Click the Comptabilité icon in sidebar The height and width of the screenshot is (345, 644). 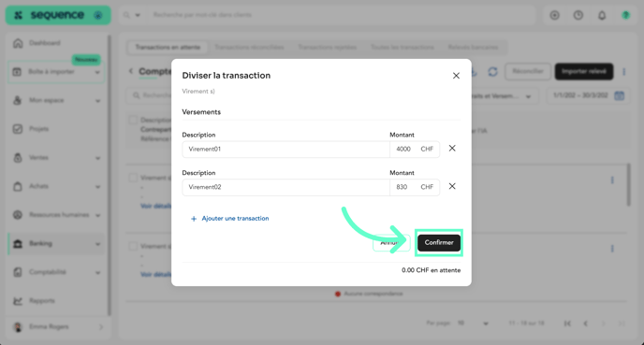18,272
